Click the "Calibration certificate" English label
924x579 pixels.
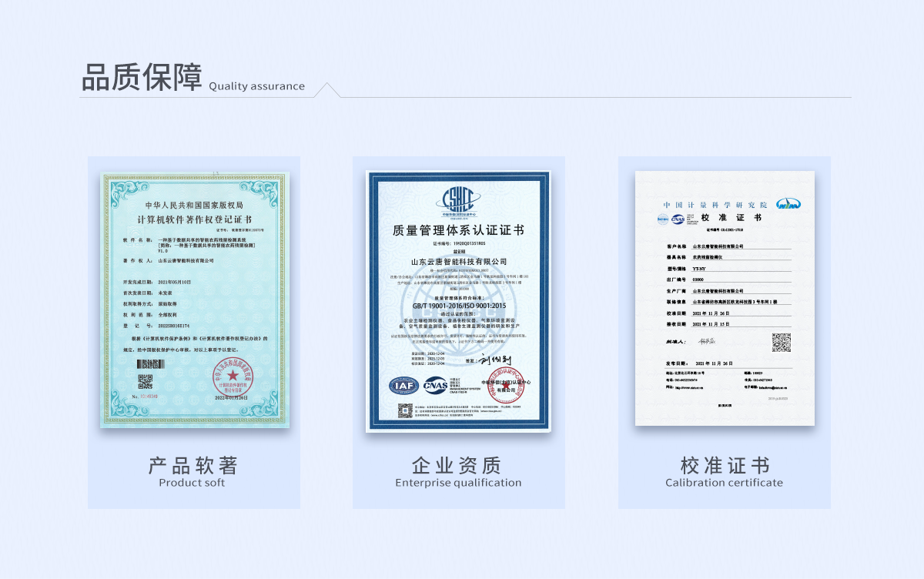pos(724,483)
